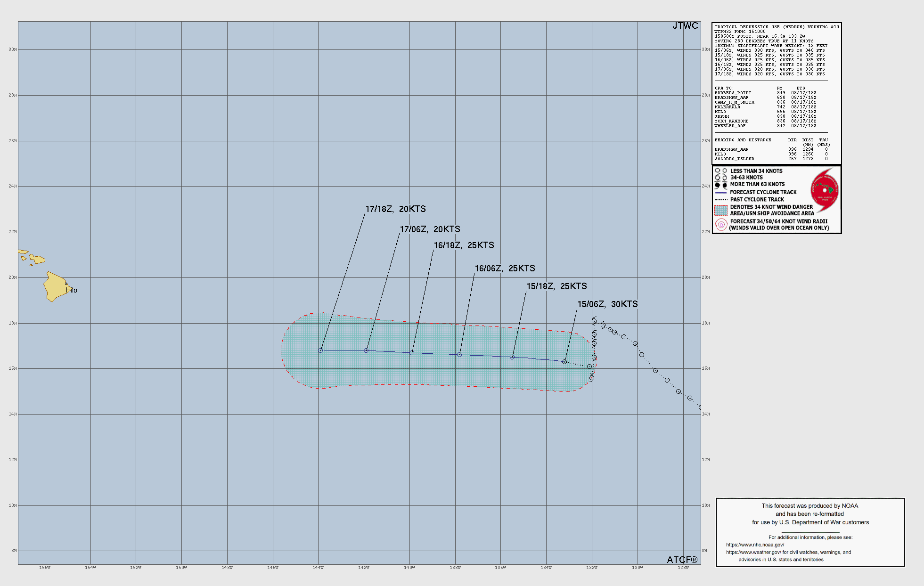Click the less than 34 knots legend symbol
This screenshot has width=924, height=586.
(721, 171)
